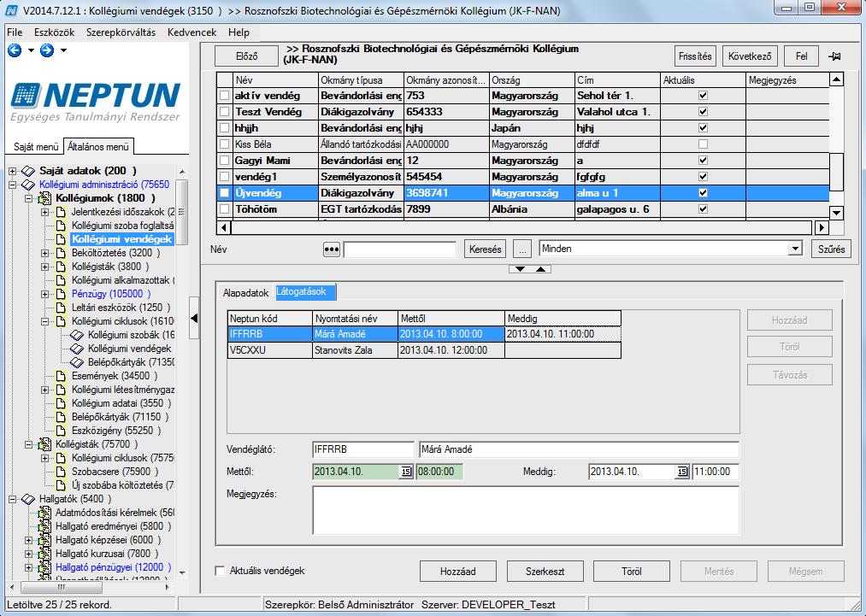Click Hallgatók book icon
The image size is (866, 616).
(28, 499)
